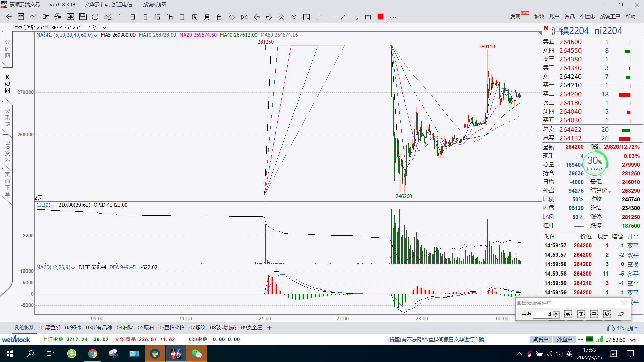Select the 15-minute period button

pos(157,17)
